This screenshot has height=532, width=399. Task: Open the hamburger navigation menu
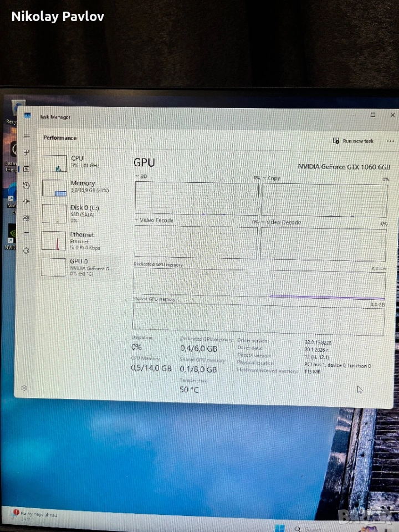[26, 136]
